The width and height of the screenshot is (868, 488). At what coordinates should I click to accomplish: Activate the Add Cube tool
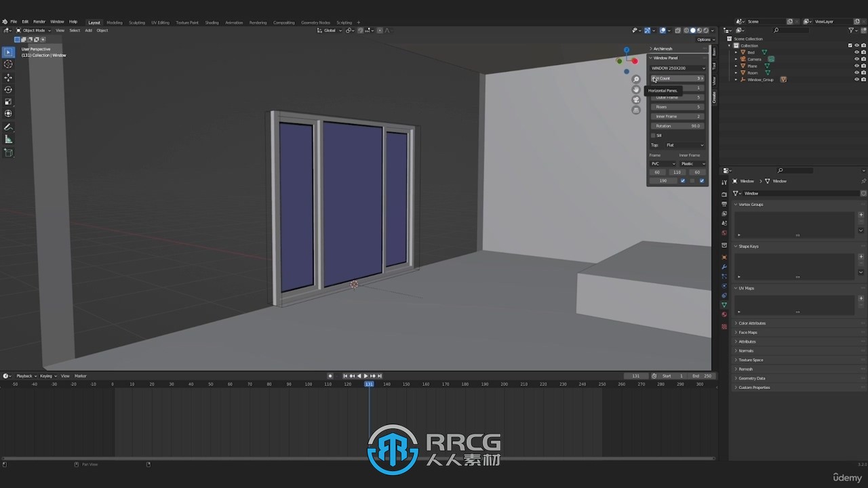8,153
